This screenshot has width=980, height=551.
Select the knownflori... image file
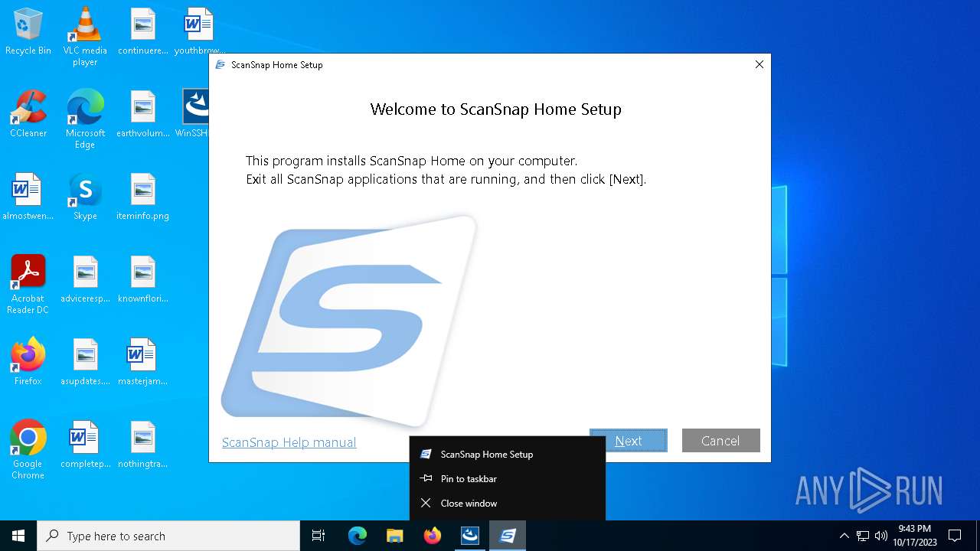coord(142,279)
